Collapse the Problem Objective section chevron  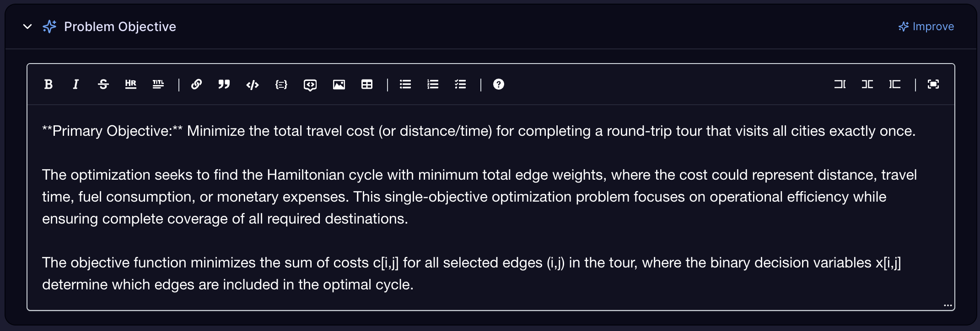(x=27, y=27)
